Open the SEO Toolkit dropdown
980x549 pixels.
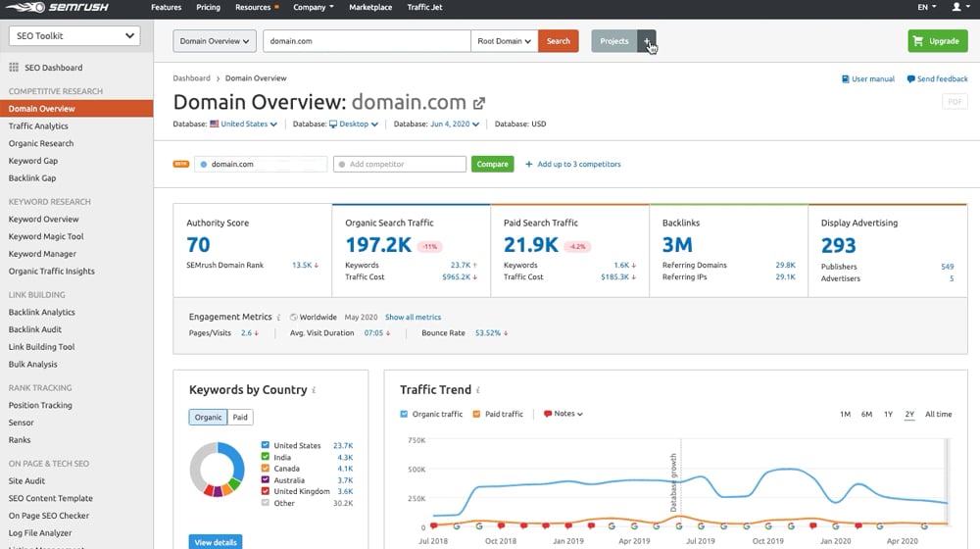coord(74,35)
